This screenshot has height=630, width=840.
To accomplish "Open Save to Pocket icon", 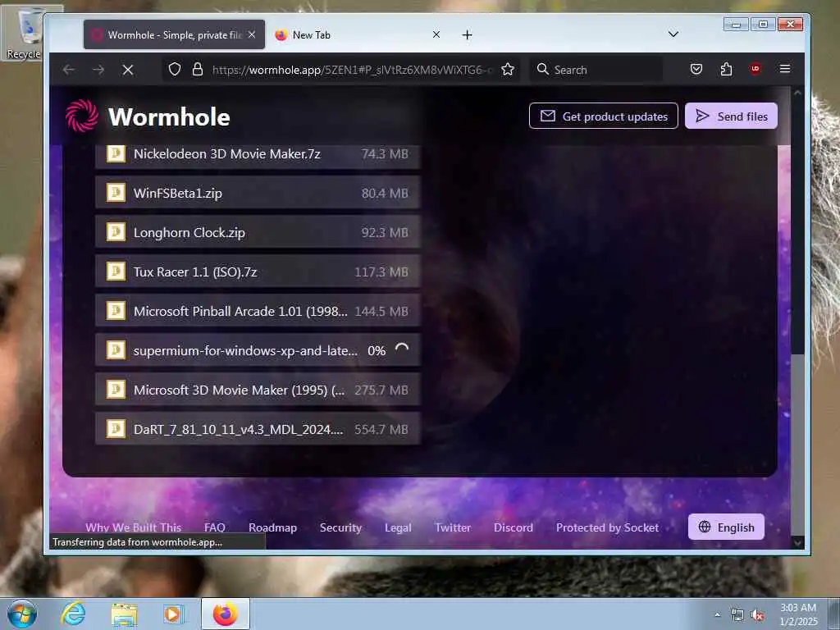I will pos(696,69).
